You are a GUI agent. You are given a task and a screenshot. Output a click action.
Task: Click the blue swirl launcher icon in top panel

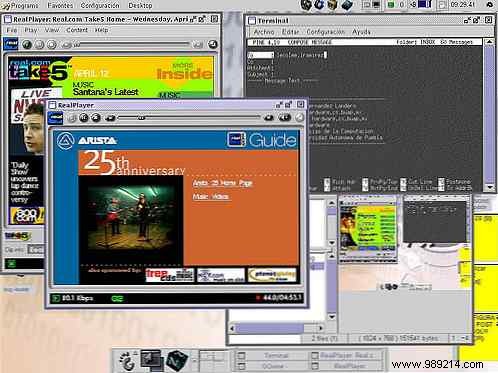(x=319, y=5)
